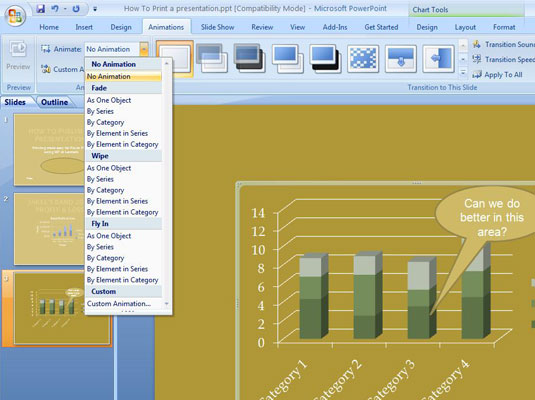The height and width of the screenshot is (400, 535).
Task: Choose Fly In As One Object
Action: [124, 236]
